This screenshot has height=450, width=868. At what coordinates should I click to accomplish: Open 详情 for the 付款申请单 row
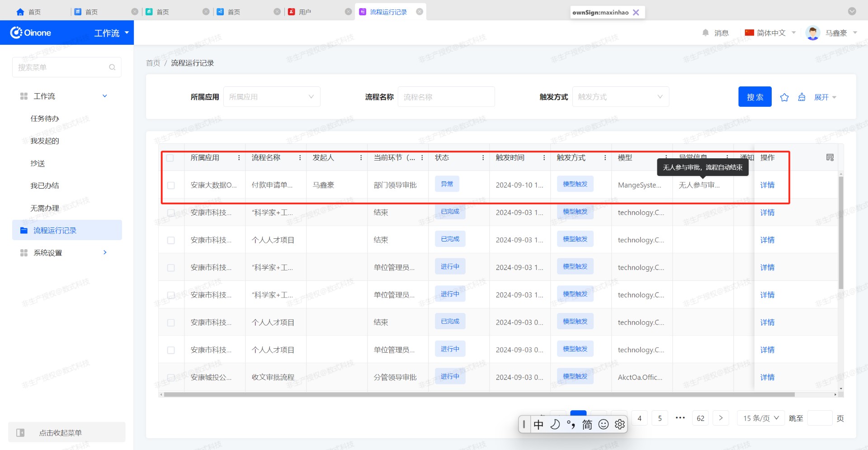[767, 185]
